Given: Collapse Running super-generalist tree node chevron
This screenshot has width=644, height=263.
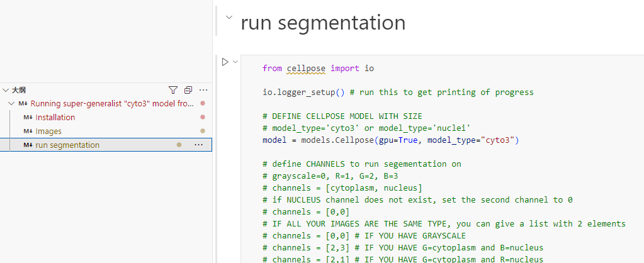Looking at the screenshot, I should click(11, 103).
